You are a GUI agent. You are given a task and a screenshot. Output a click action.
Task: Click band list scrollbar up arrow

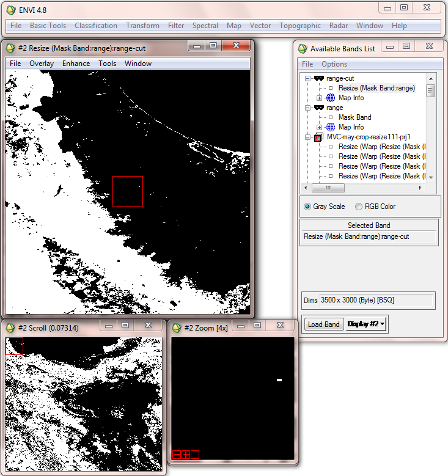pyautogui.click(x=431, y=79)
